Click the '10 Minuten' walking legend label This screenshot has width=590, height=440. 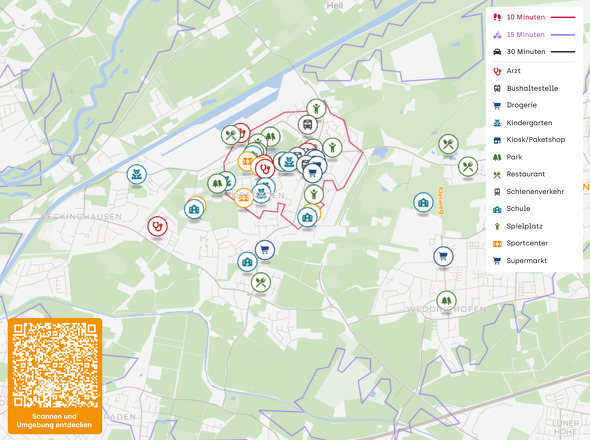526,17
